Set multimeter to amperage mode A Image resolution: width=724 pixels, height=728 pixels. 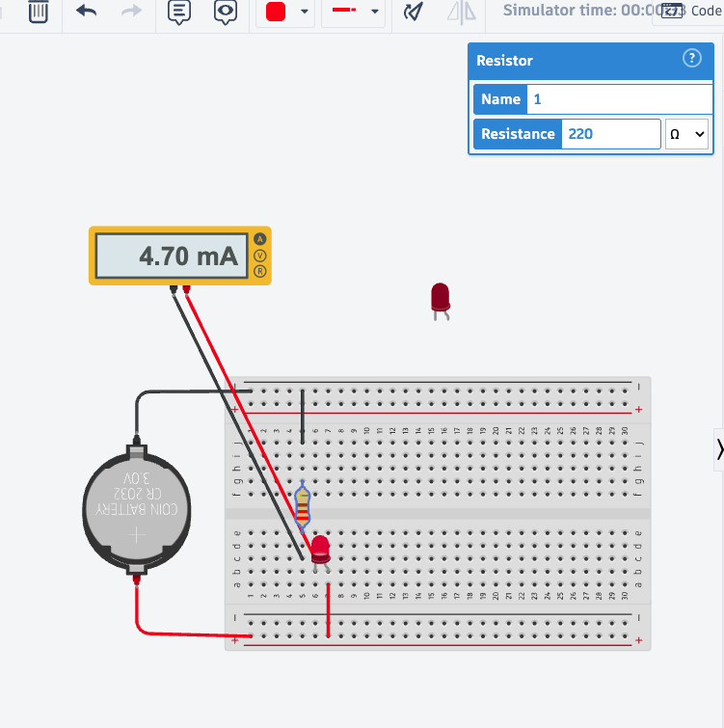[260, 239]
